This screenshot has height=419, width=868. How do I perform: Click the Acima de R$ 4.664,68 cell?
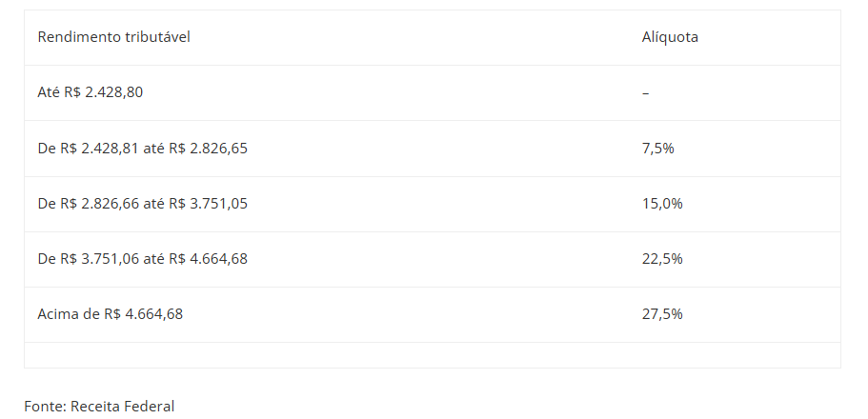click(x=111, y=313)
